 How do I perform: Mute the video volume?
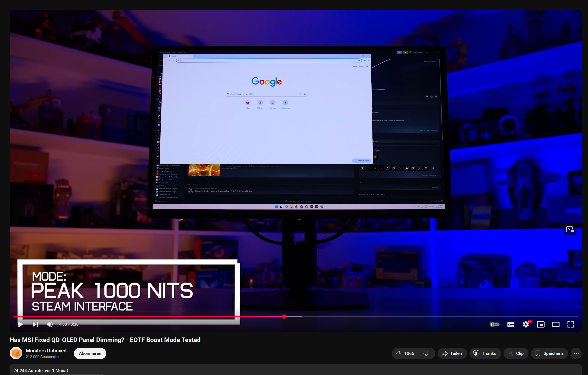click(50, 324)
